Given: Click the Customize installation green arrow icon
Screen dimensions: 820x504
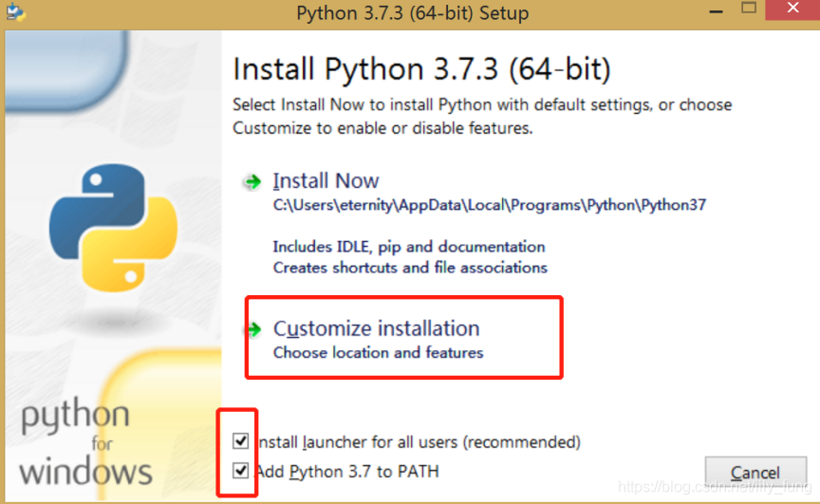Looking at the screenshot, I should pyautogui.click(x=253, y=329).
